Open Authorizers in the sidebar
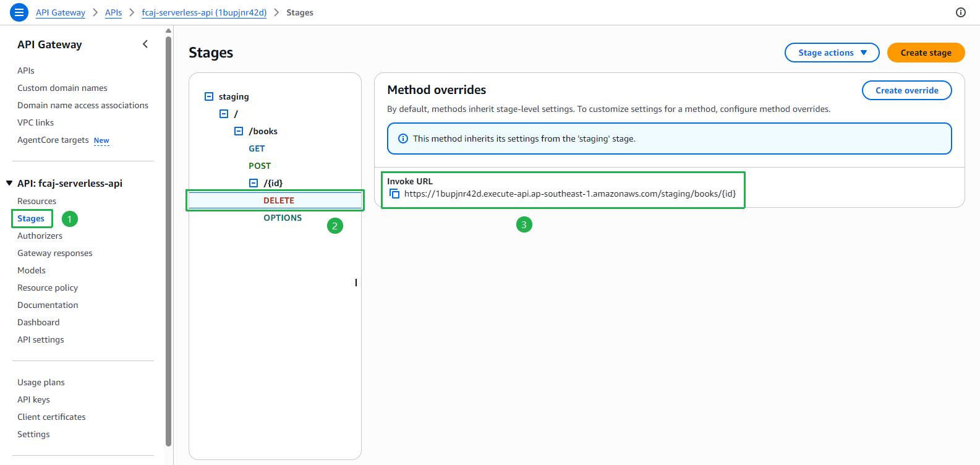Screen dimensions: 980x465 [40, 236]
